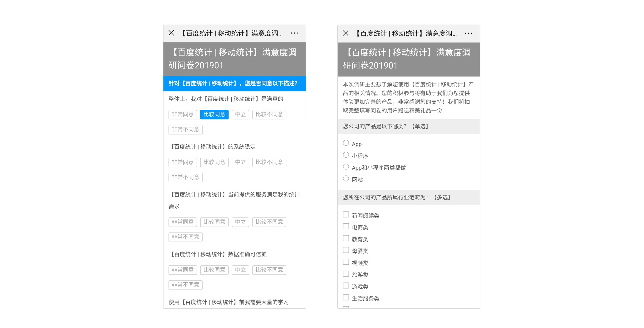Choose App和小程序两类都做 radio option
Viewport: 644px width, 328px height.
(346, 167)
